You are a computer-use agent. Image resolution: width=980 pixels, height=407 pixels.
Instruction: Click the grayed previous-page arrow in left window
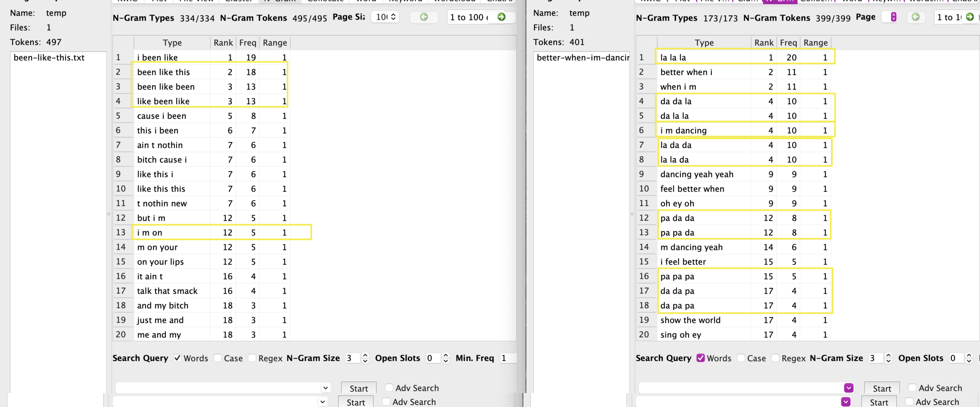(x=424, y=17)
